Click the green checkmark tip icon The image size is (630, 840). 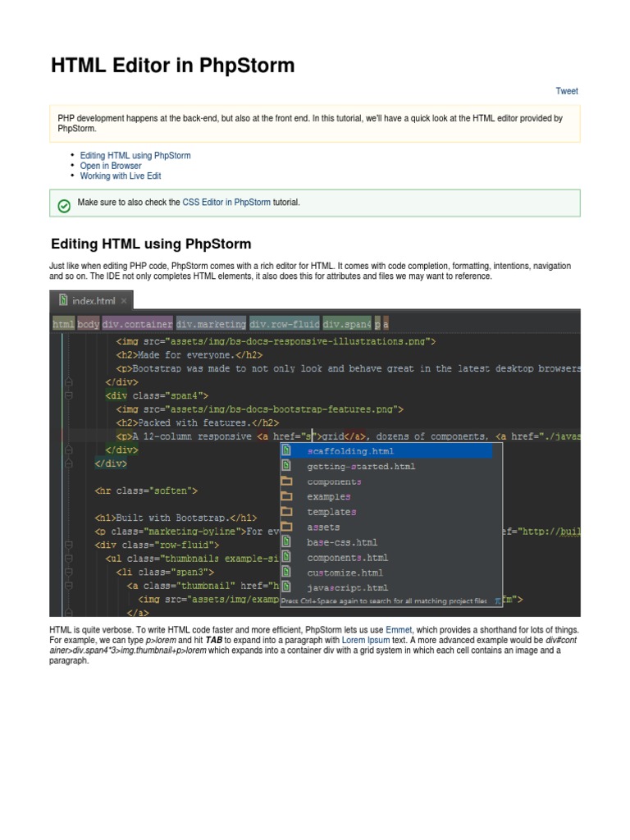point(64,206)
